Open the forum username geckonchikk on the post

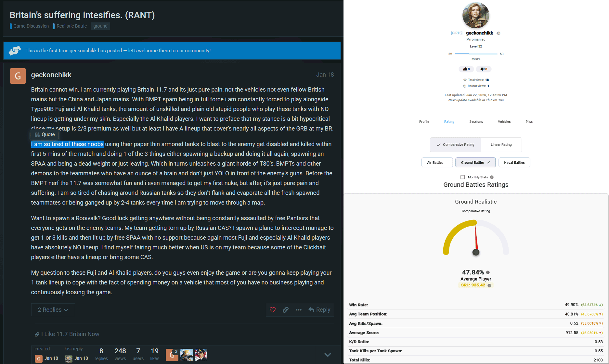(x=51, y=75)
